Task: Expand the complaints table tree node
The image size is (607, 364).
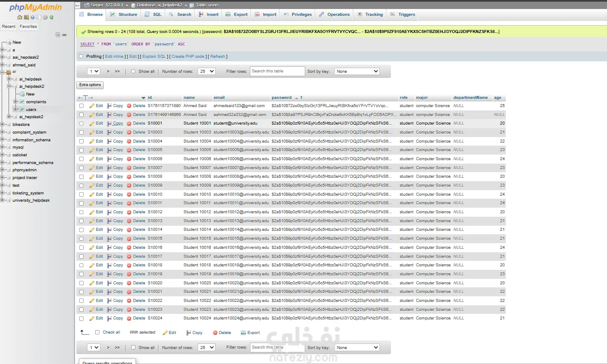Action: click(15, 102)
